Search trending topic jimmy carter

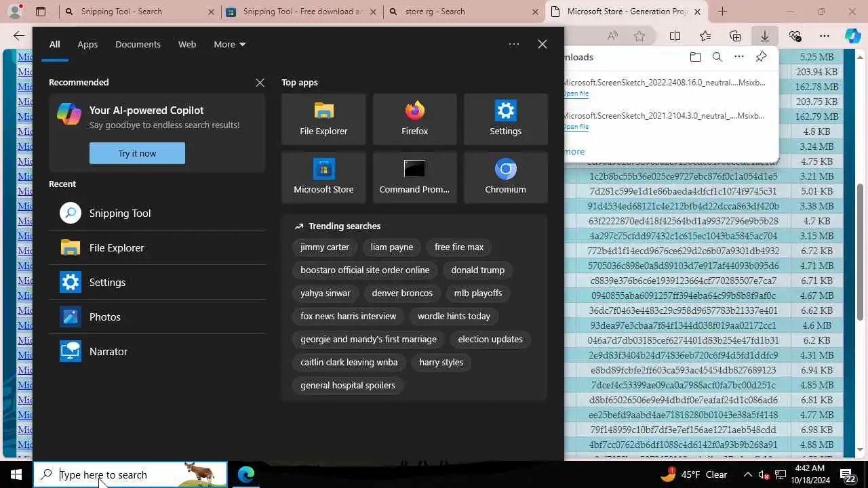tap(325, 247)
